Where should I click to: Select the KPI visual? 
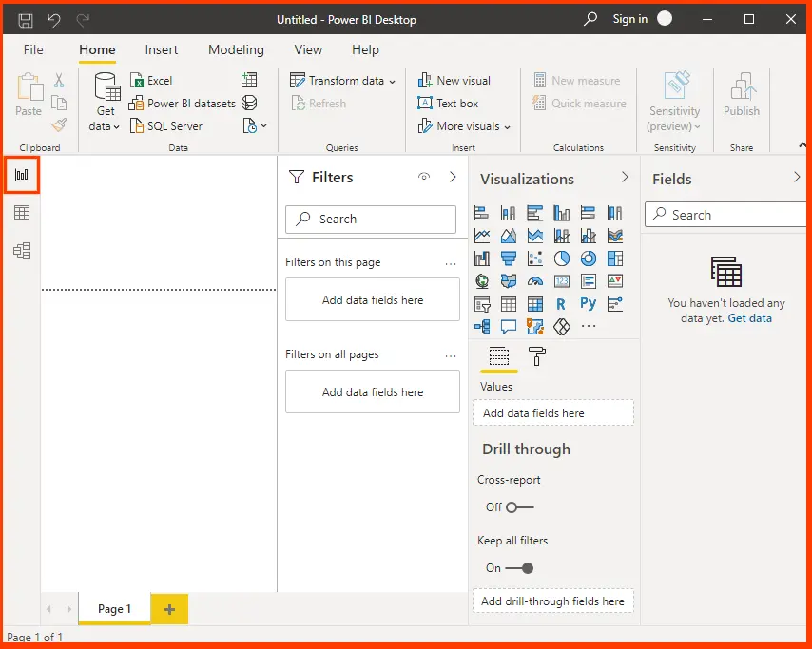(615, 281)
